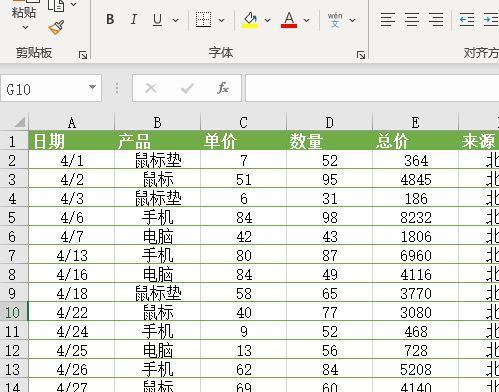Viewport: 499px width, 392px height.
Task: Increase indent
Action: click(491, 20)
